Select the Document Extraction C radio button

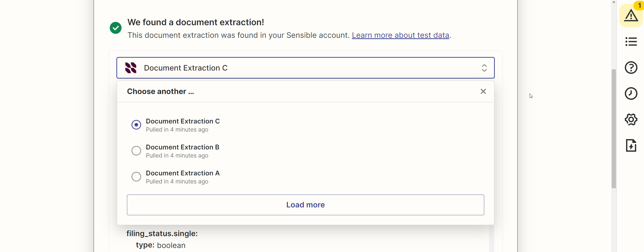(x=136, y=125)
